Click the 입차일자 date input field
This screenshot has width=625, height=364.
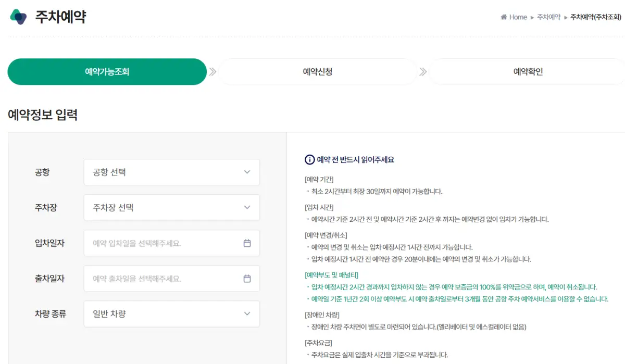click(x=172, y=243)
